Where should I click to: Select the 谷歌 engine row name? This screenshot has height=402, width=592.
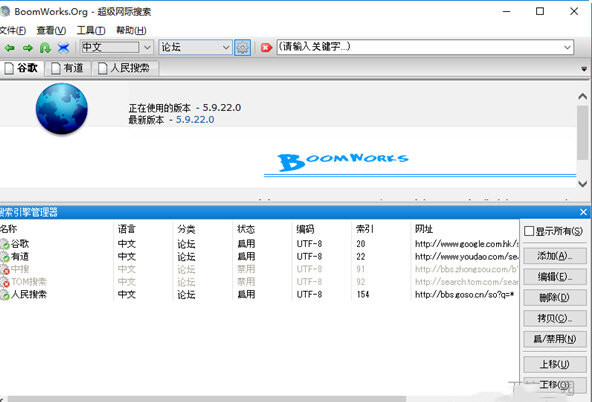20,244
